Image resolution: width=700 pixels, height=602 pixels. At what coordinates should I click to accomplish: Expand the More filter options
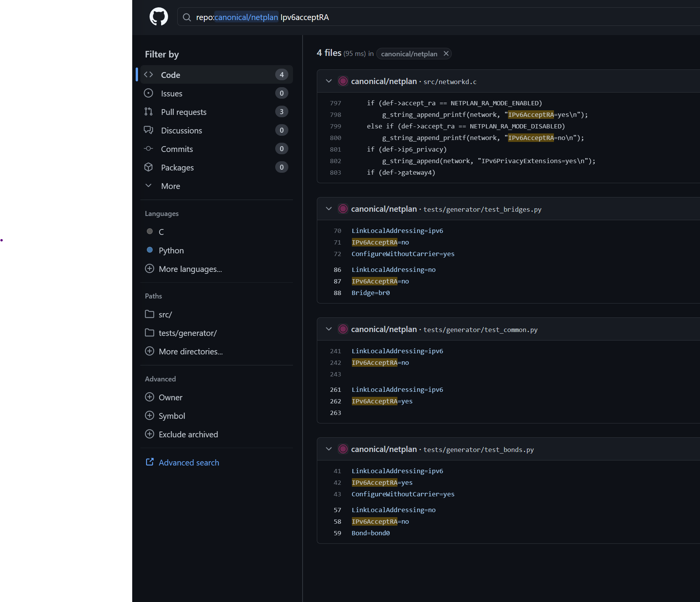click(170, 186)
